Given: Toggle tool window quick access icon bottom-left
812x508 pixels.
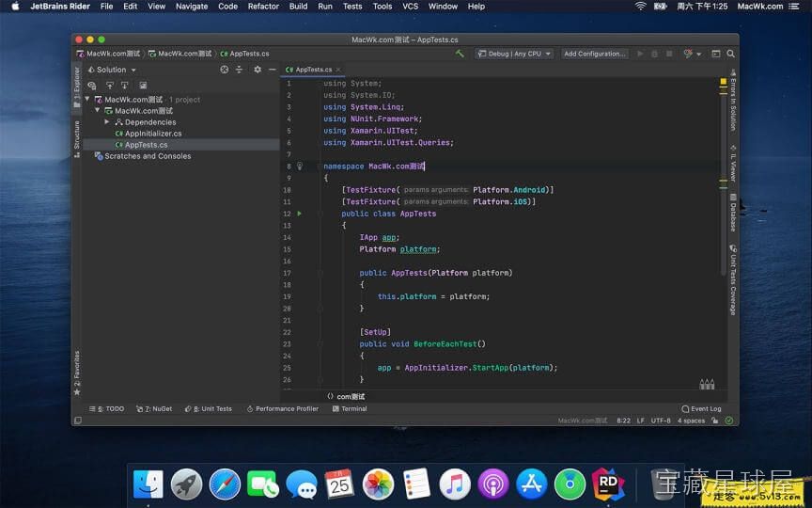Looking at the screenshot, I should pyautogui.click(x=78, y=421).
